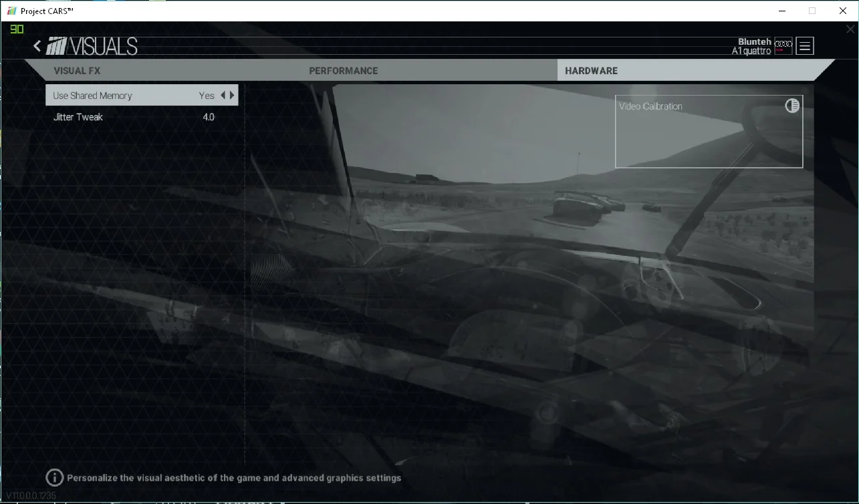Increase Use Shared Memory with the right arrow

click(232, 95)
